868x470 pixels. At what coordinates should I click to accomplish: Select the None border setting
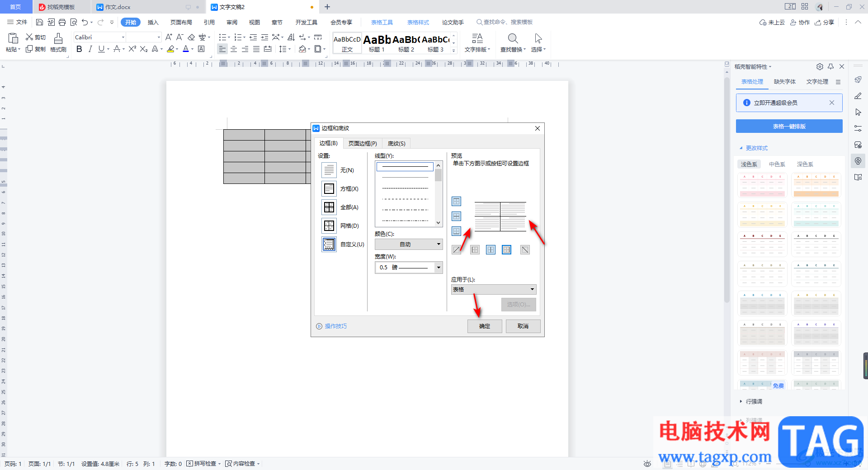click(x=329, y=170)
